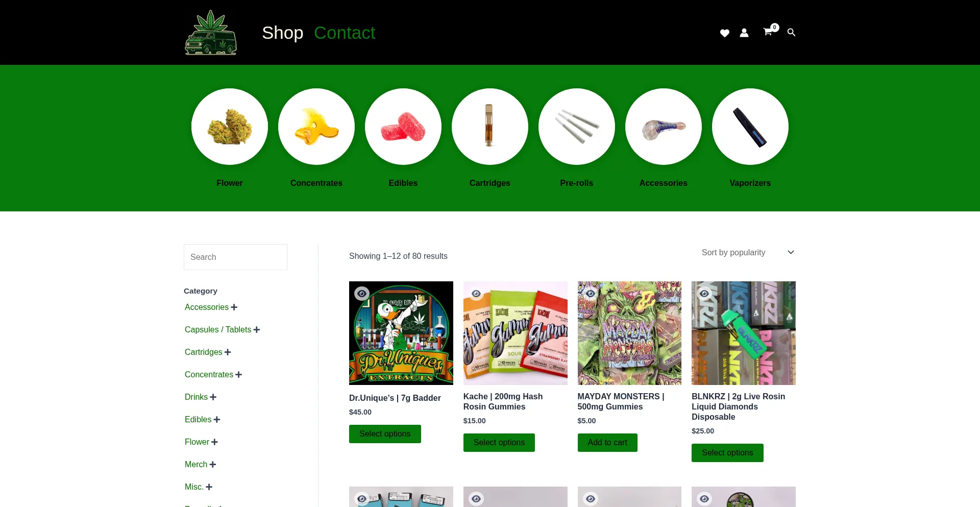Click the search magnifier icon in header

pos(791,33)
